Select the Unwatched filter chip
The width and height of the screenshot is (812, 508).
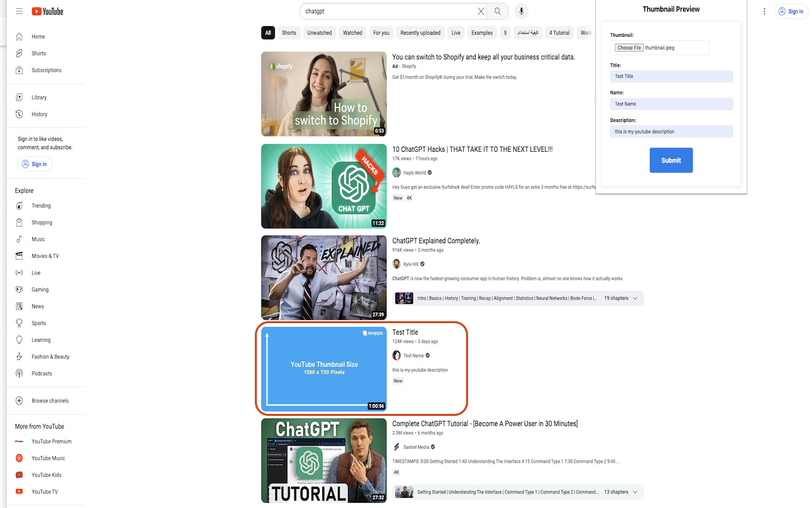pos(319,33)
